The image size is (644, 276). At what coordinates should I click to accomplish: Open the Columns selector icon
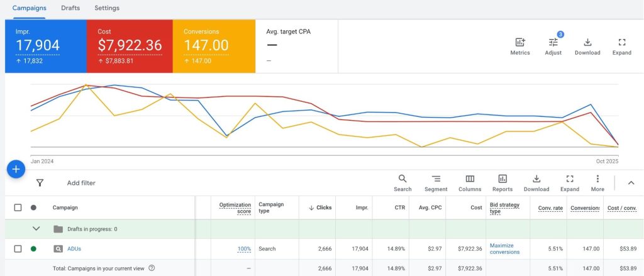point(470,179)
